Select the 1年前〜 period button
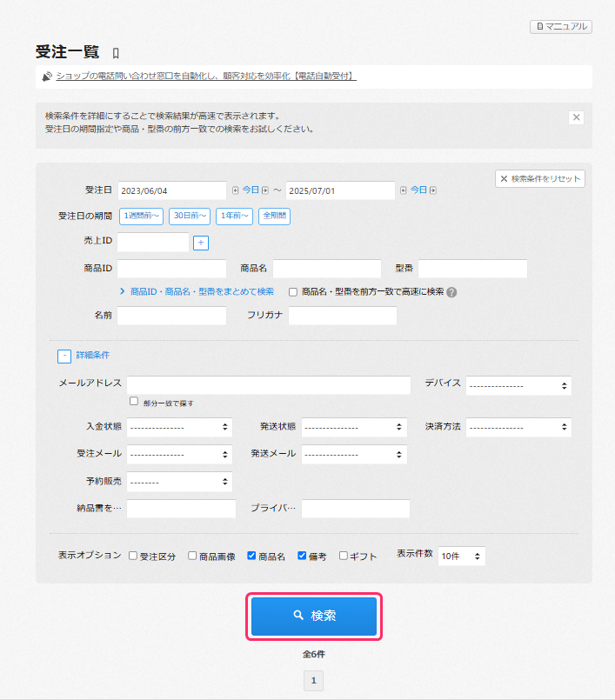Screen dimensions: 615x700 [235, 216]
